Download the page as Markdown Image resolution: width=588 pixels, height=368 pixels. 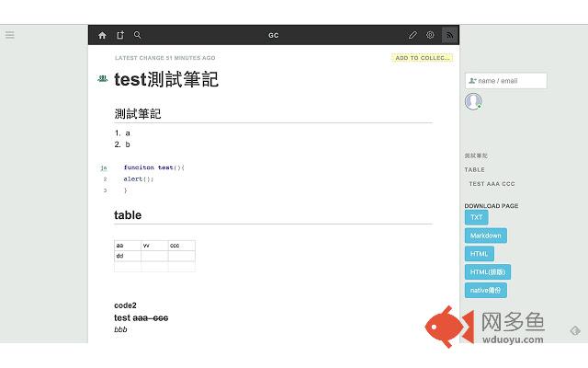[486, 236]
